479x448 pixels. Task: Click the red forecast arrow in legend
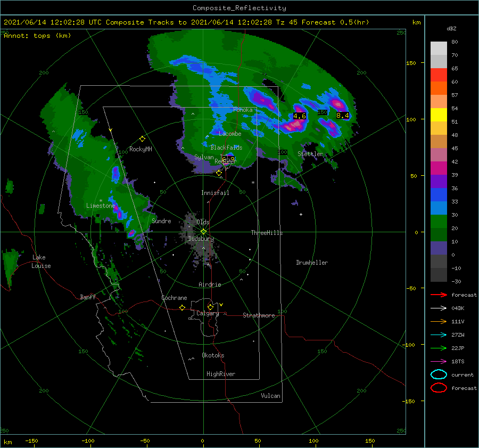(439, 295)
